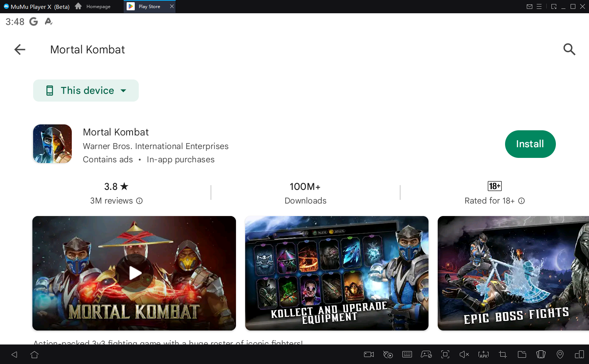This screenshot has width=589, height=364.
Task: Click the shake device icon
Action: click(541, 354)
